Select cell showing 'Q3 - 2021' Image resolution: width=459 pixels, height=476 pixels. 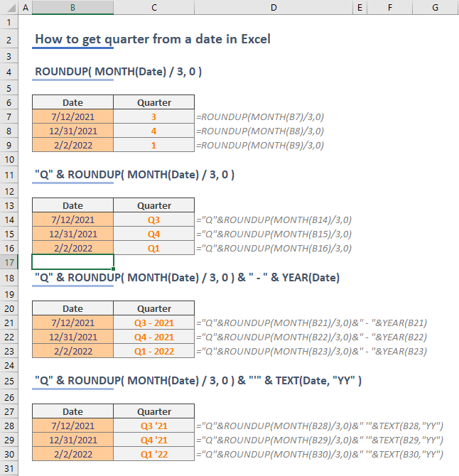tap(154, 323)
